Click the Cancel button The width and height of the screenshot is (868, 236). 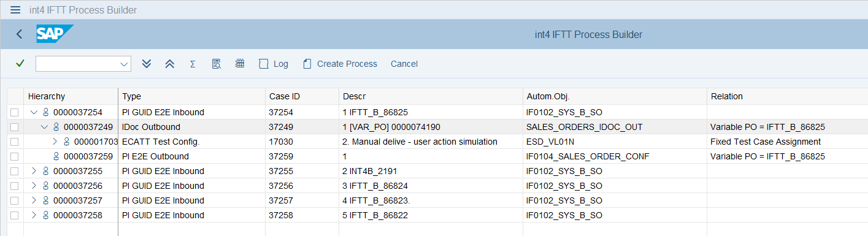click(x=404, y=64)
